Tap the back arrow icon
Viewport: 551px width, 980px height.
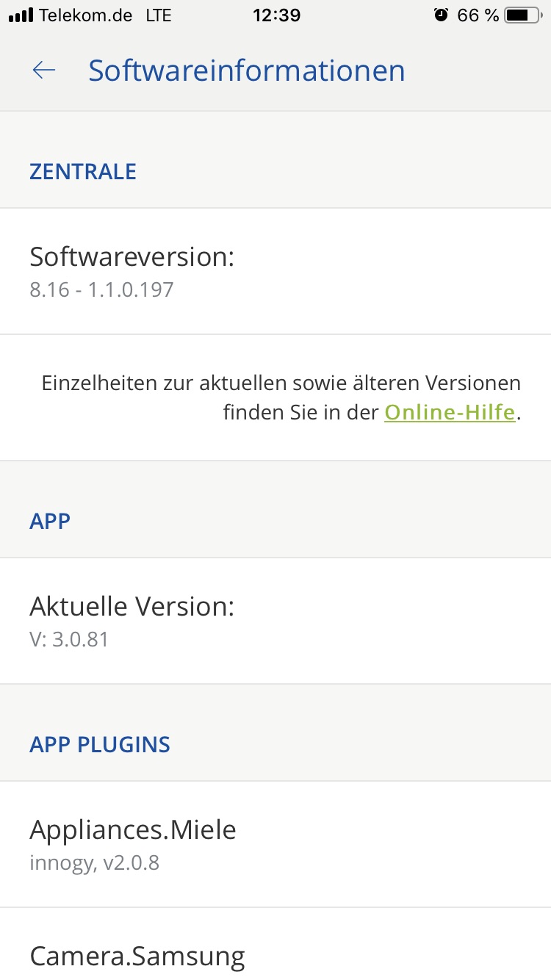pos(44,70)
